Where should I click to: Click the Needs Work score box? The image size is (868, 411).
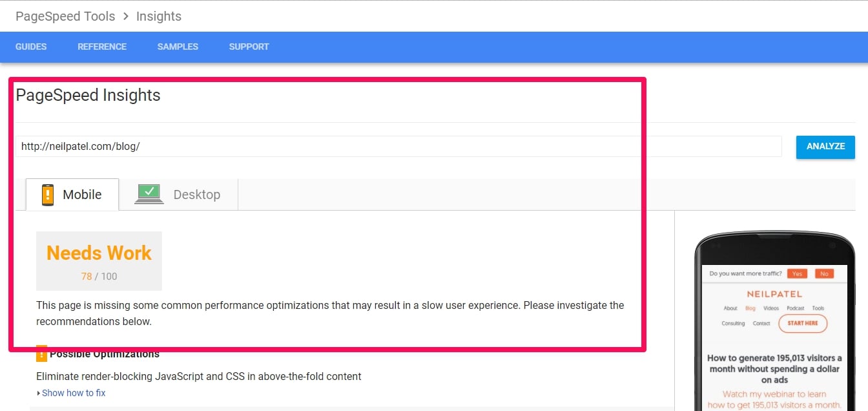[x=99, y=261]
